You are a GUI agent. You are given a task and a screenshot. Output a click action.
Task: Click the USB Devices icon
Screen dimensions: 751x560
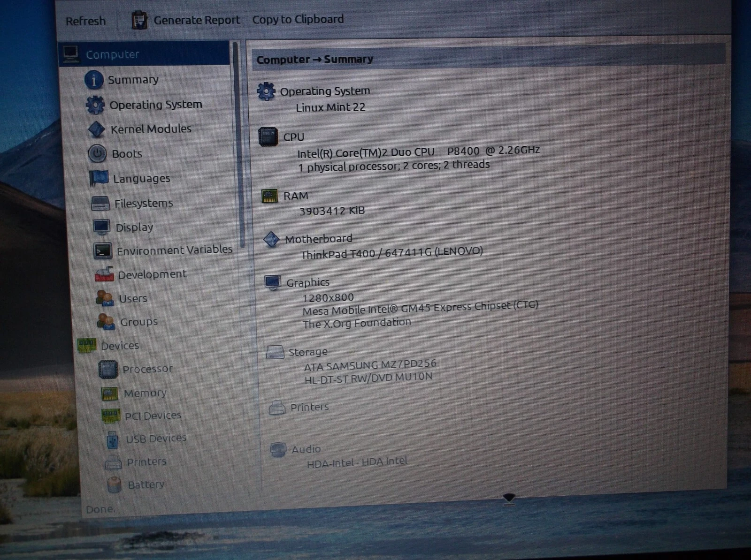pyautogui.click(x=112, y=439)
